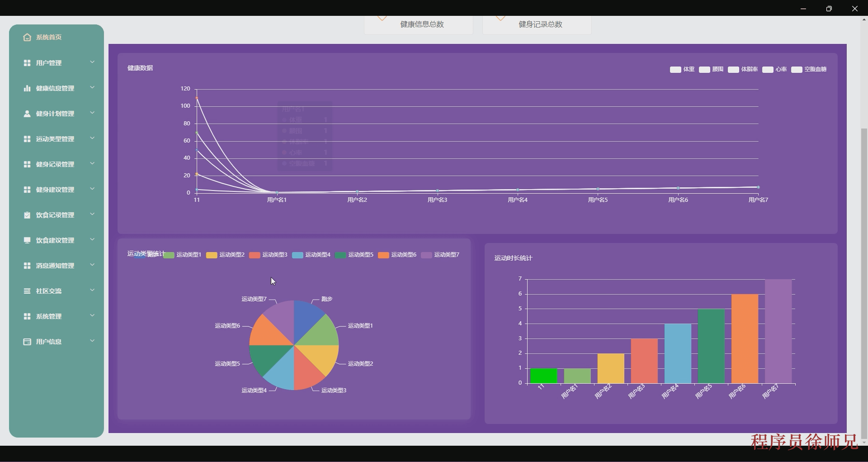
Task: Toggle 运动类型2 in pie chart legend
Action: pos(225,255)
